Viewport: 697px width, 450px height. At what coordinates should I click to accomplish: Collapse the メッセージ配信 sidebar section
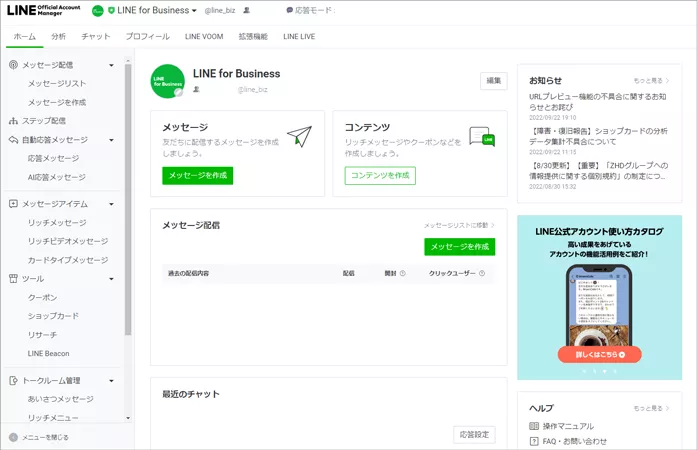click(111, 65)
